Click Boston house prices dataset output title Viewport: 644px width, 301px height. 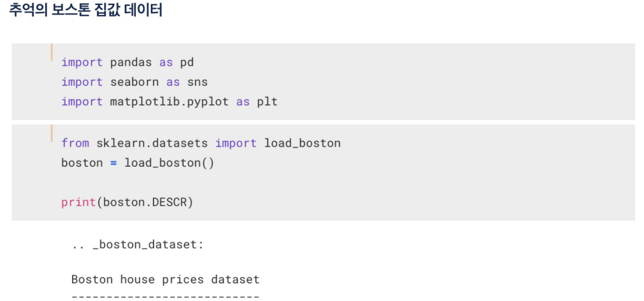165,280
